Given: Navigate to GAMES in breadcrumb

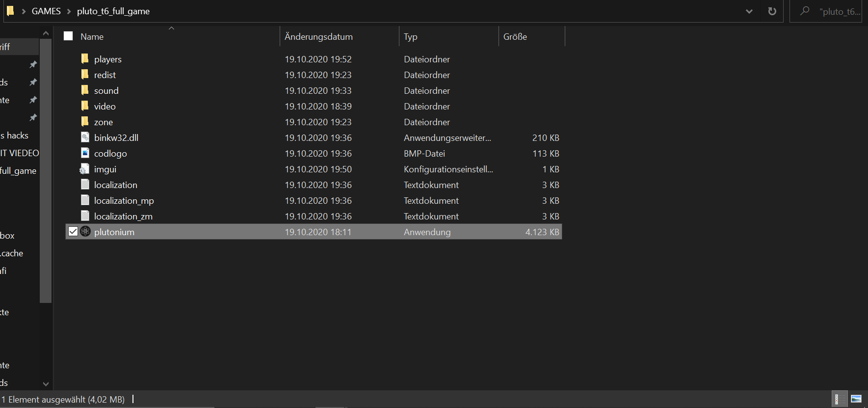Looking at the screenshot, I should pos(46,11).
